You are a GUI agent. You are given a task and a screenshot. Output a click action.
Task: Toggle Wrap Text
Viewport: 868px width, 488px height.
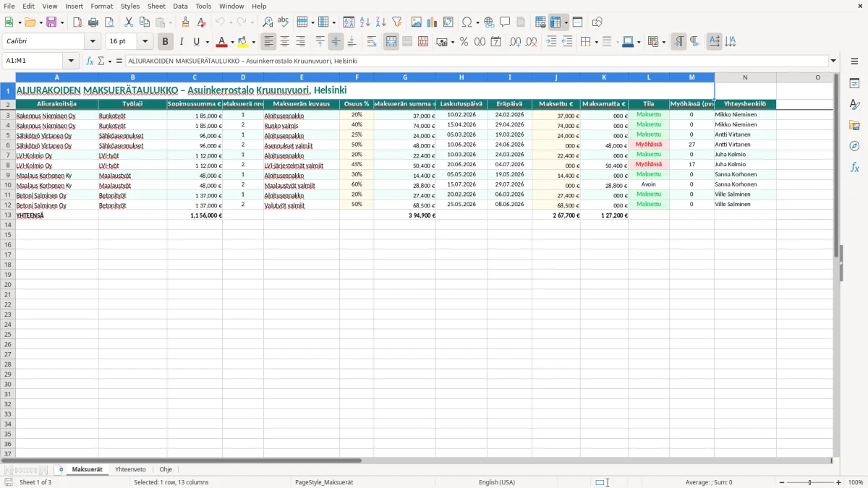click(x=372, y=42)
